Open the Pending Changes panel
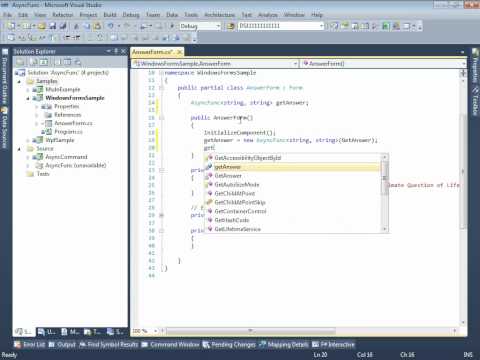 pyautogui.click(x=229, y=345)
